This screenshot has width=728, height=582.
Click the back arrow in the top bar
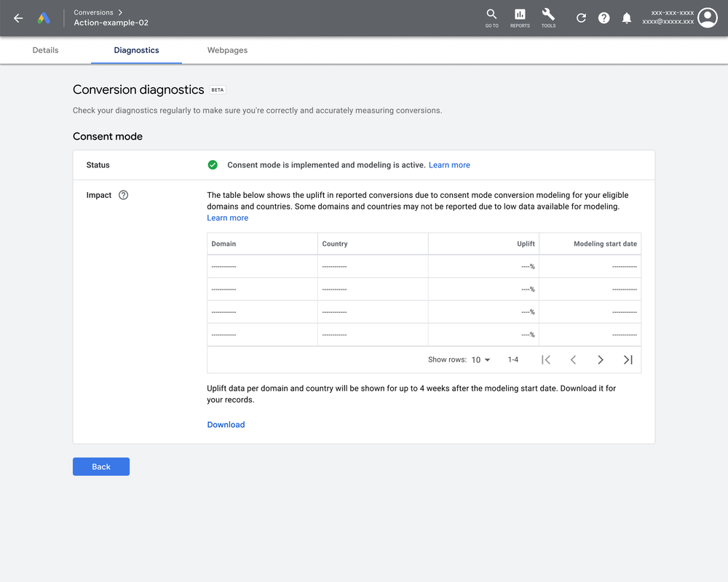[17, 17]
